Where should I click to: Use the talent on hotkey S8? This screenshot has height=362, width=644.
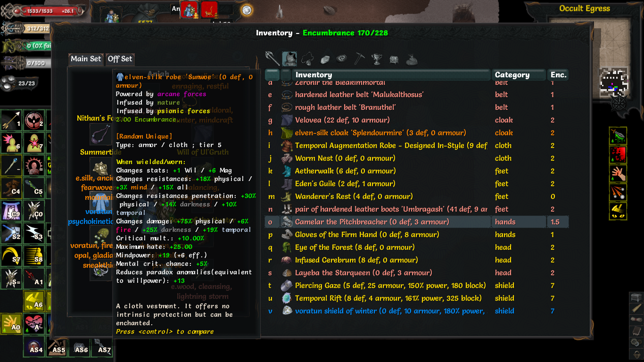click(x=34, y=256)
